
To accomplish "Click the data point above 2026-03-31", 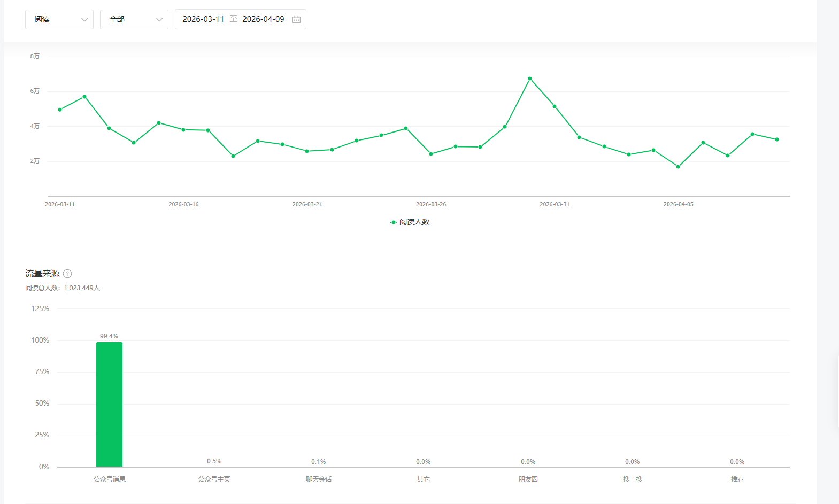I will [x=555, y=106].
